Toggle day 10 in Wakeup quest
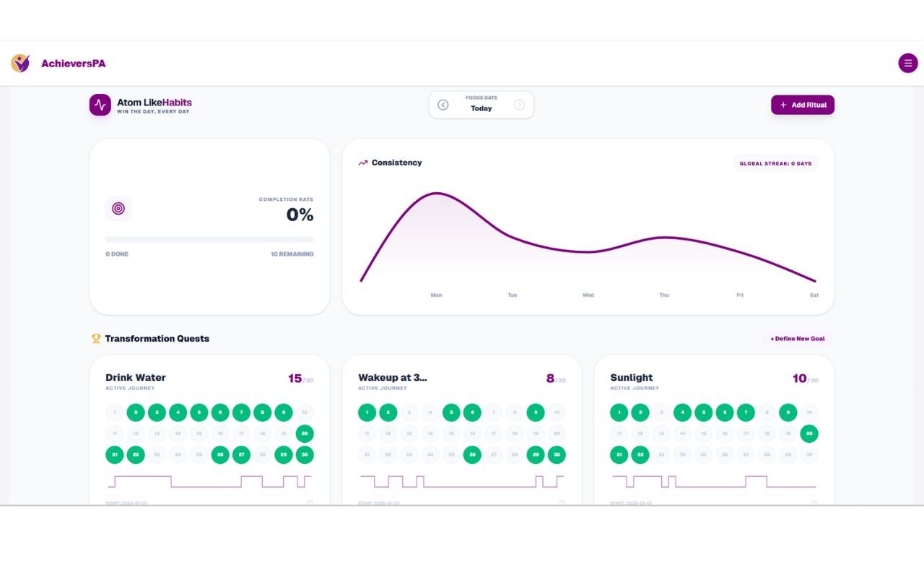 point(556,413)
